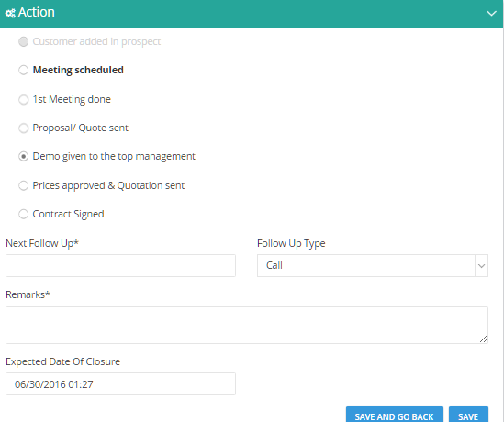Click the Meeting scheduled label text
The height and width of the screenshot is (422, 504).
click(x=78, y=70)
